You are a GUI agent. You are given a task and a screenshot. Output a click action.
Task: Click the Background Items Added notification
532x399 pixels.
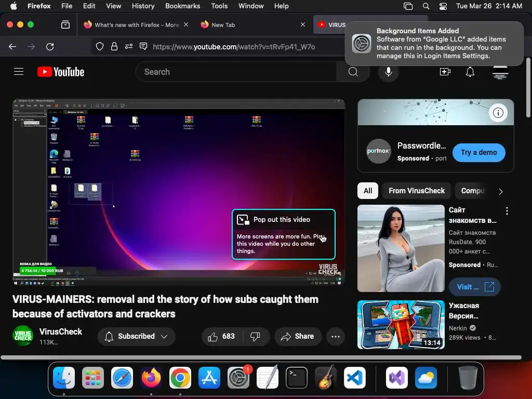[x=434, y=44]
